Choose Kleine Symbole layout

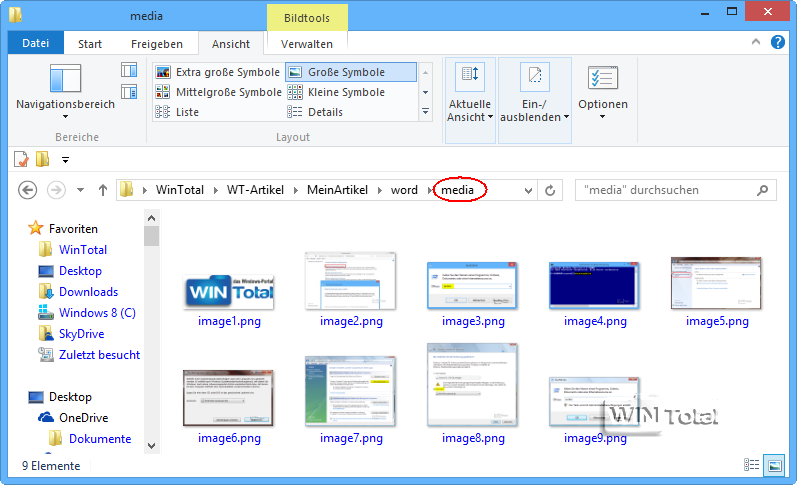[x=336, y=92]
